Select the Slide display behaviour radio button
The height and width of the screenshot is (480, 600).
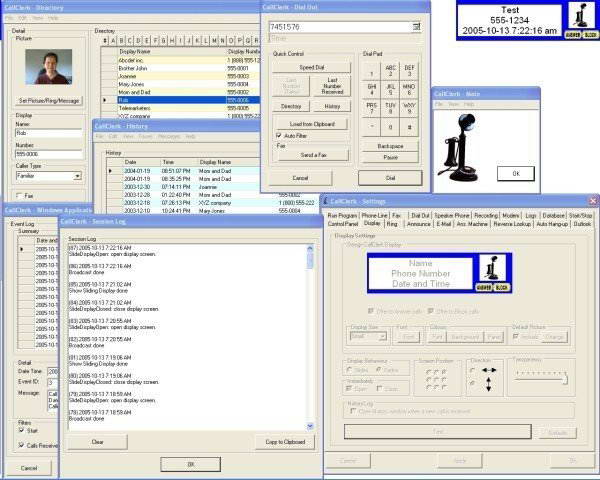tap(349, 370)
